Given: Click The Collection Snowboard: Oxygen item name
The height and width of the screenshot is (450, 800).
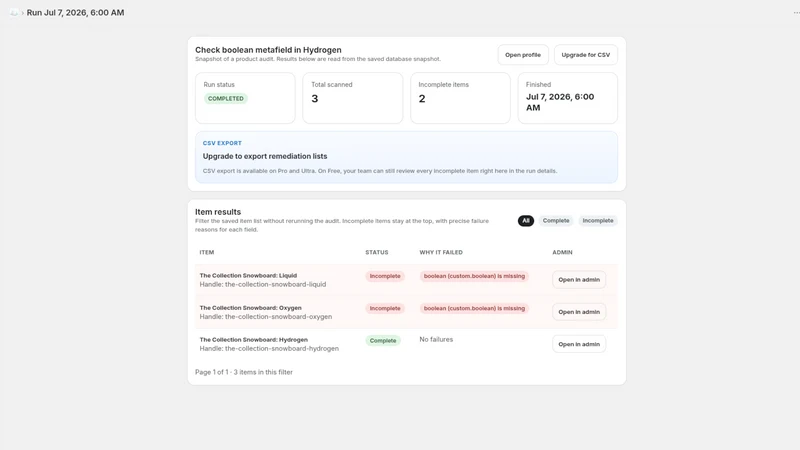Looking at the screenshot, I should [x=251, y=308].
